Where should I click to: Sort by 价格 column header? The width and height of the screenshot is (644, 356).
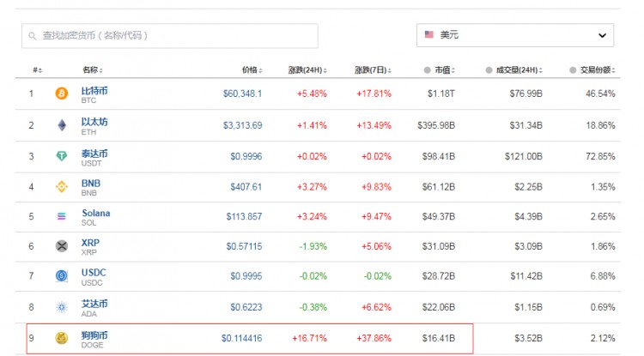pos(252,70)
